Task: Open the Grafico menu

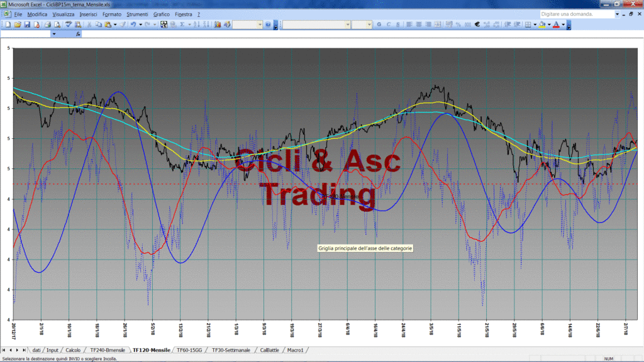Action: point(162,14)
